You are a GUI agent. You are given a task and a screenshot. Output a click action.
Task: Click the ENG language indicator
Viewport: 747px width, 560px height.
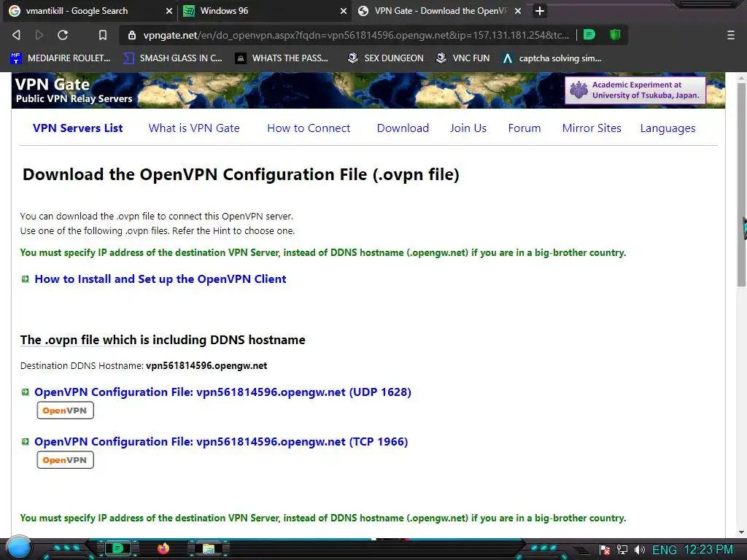(664, 550)
